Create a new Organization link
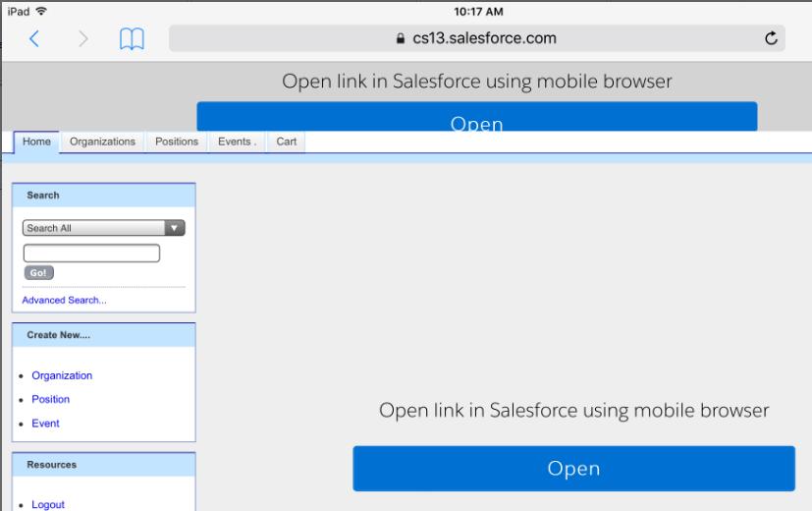The width and height of the screenshot is (812, 511). 62,375
